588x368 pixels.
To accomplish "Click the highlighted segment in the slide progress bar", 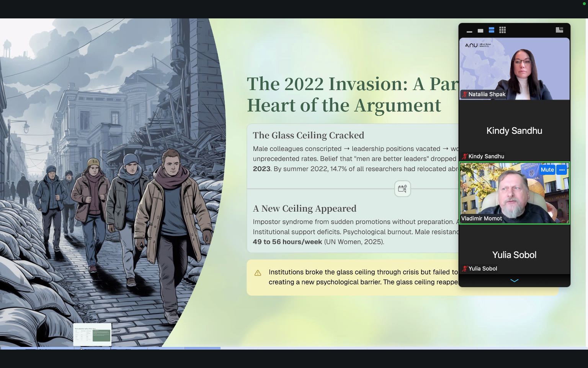I will point(202,348).
